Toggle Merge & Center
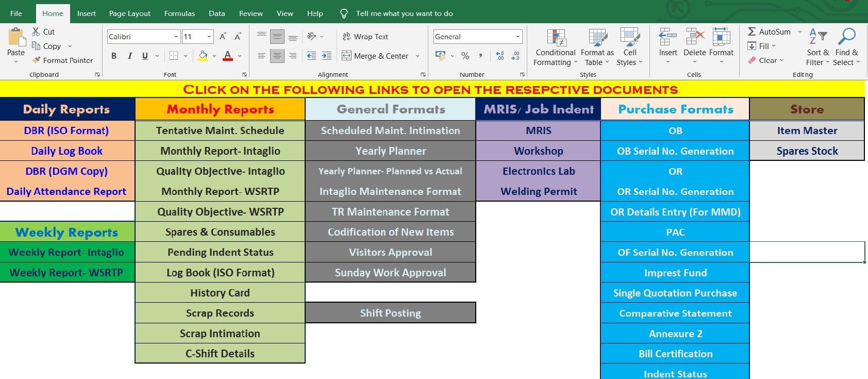This screenshot has width=868, height=379. (375, 56)
